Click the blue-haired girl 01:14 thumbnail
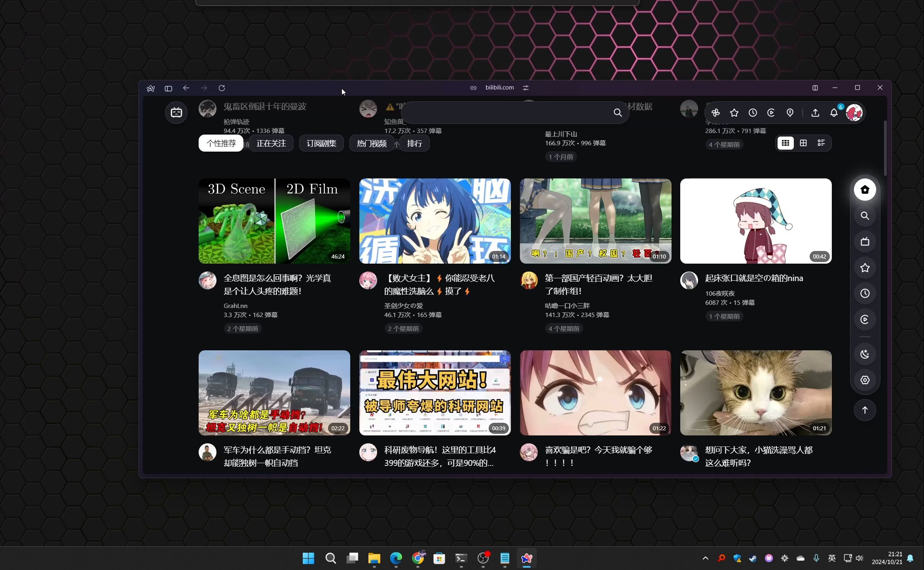The width and height of the screenshot is (924, 570). 435,221
